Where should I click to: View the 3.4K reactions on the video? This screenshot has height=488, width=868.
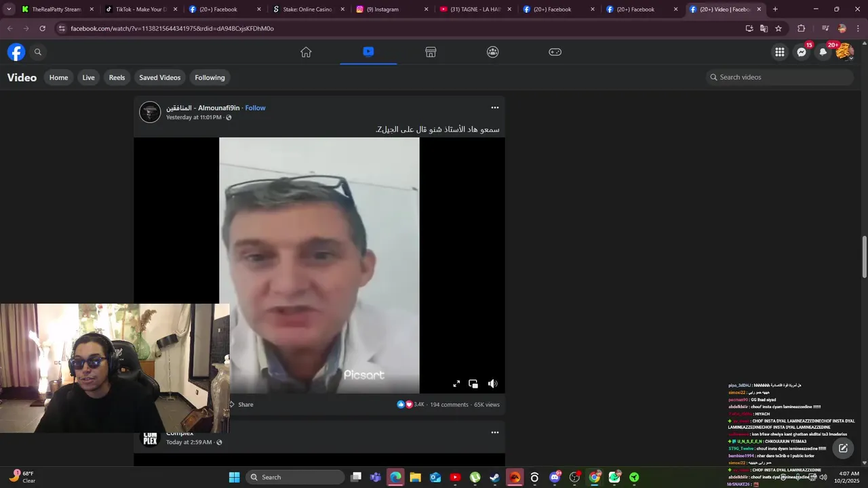pos(410,405)
